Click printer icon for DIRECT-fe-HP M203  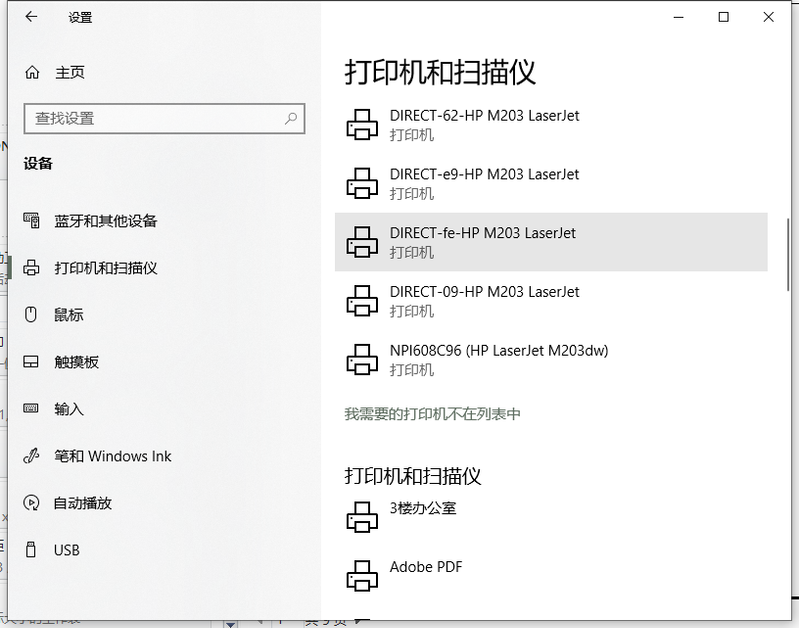coord(362,242)
